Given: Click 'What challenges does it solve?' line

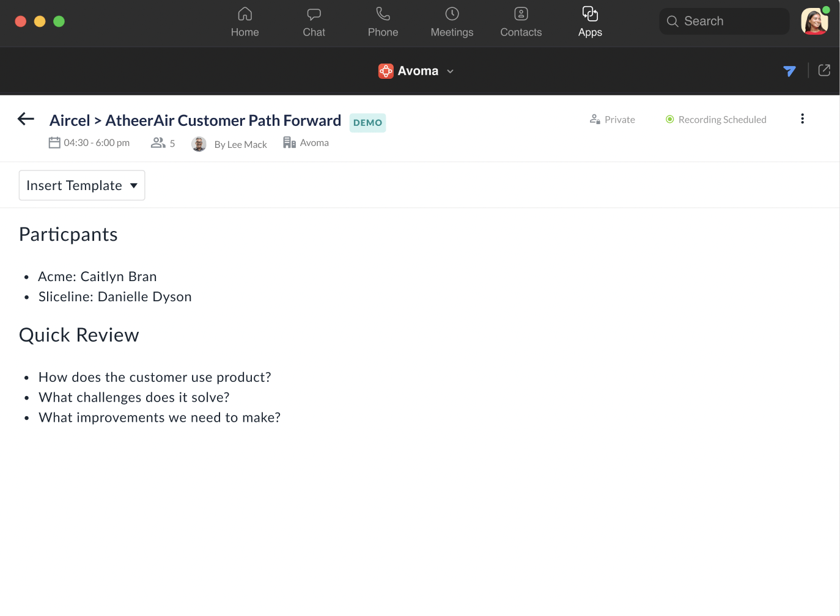Looking at the screenshot, I should [x=134, y=398].
